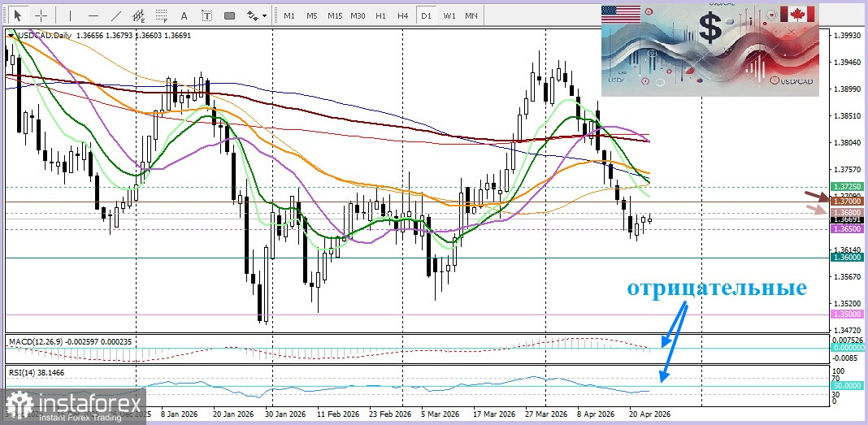Click the purple 1.36500 price level tag

(847, 228)
